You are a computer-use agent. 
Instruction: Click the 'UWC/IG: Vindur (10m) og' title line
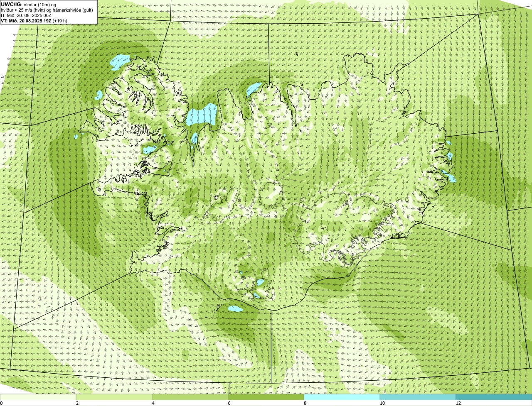point(29,4)
